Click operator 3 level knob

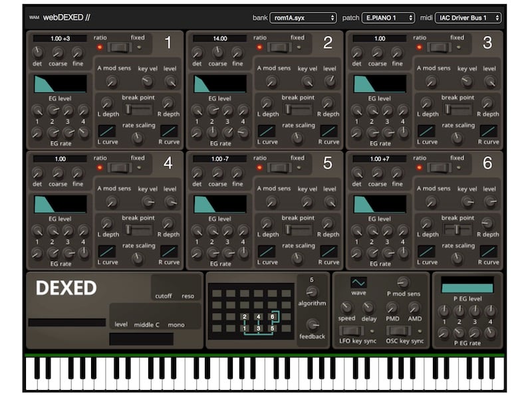click(x=490, y=81)
